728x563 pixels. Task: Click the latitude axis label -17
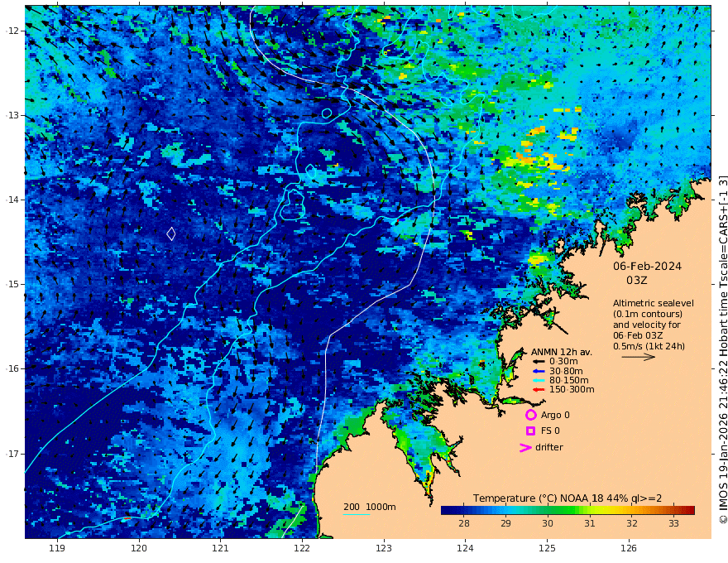coord(12,454)
